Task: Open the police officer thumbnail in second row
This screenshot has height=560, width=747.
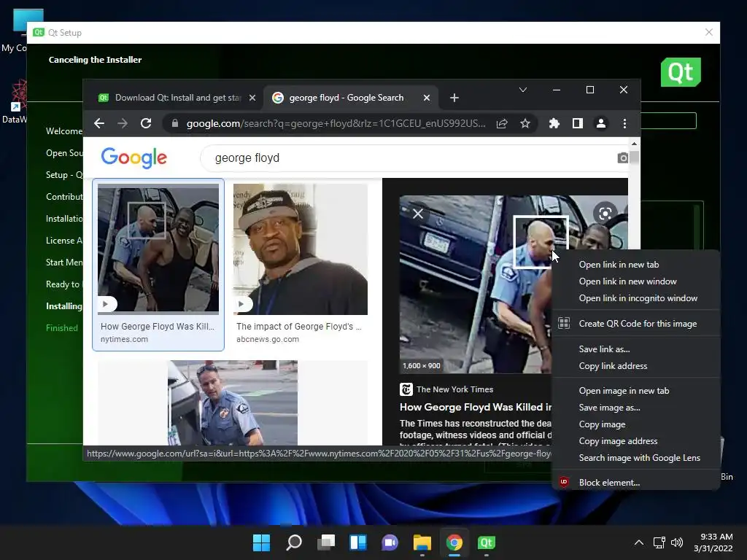Action: [233, 402]
